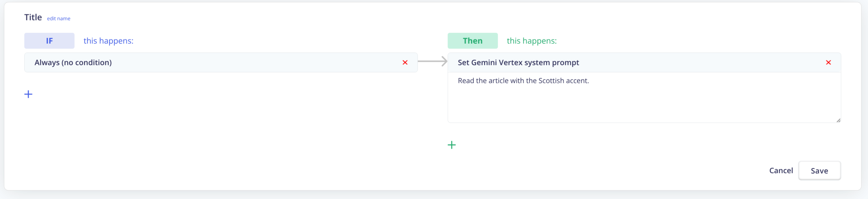Viewport: 868px width, 199px height.
Task: Add a new Then action with green plus
Action: pyautogui.click(x=451, y=145)
